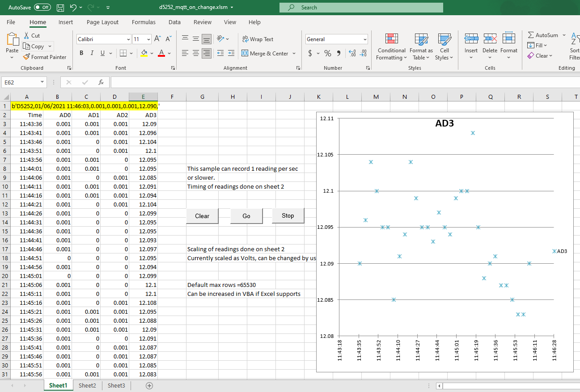The width and height of the screenshot is (580, 392).
Task: Open Cell Styles gallery
Action: click(444, 46)
